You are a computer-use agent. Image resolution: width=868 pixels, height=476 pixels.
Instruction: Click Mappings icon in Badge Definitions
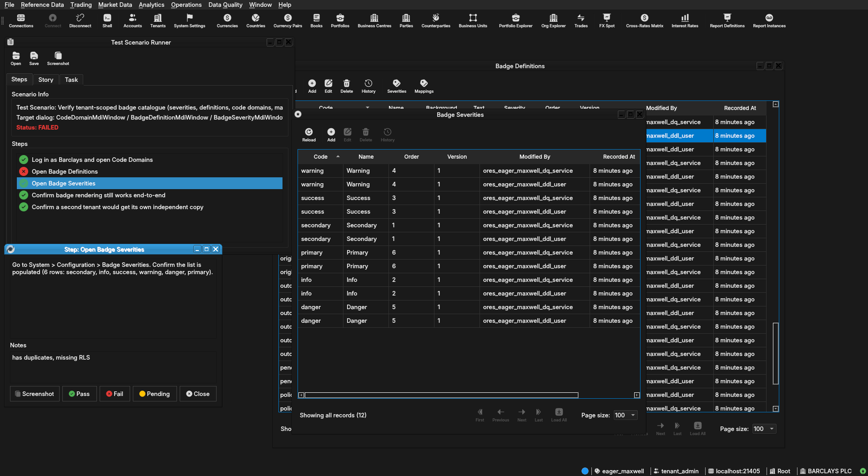click(424, 86)
